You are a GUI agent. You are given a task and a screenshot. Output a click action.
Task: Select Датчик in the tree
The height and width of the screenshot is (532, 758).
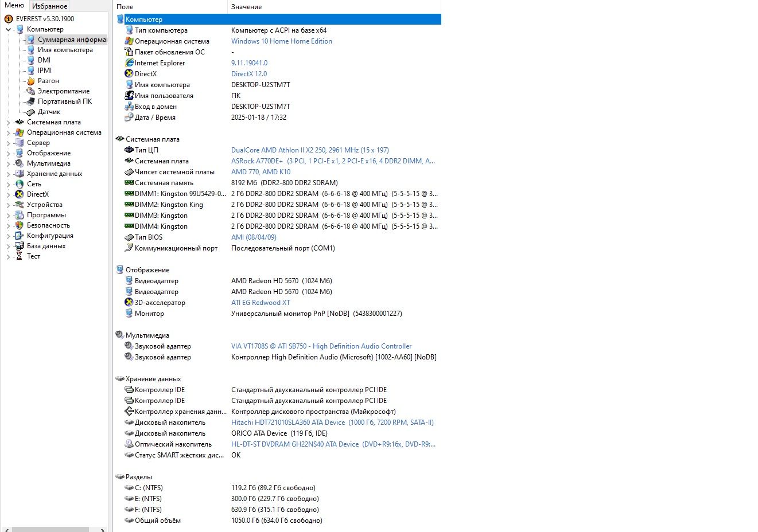(49, 112)
